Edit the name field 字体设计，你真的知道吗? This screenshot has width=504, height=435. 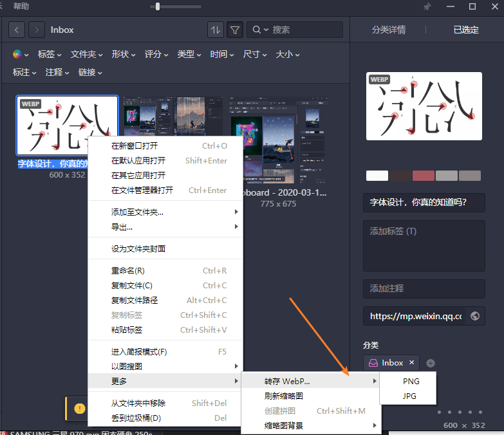(x=424, y=203)
